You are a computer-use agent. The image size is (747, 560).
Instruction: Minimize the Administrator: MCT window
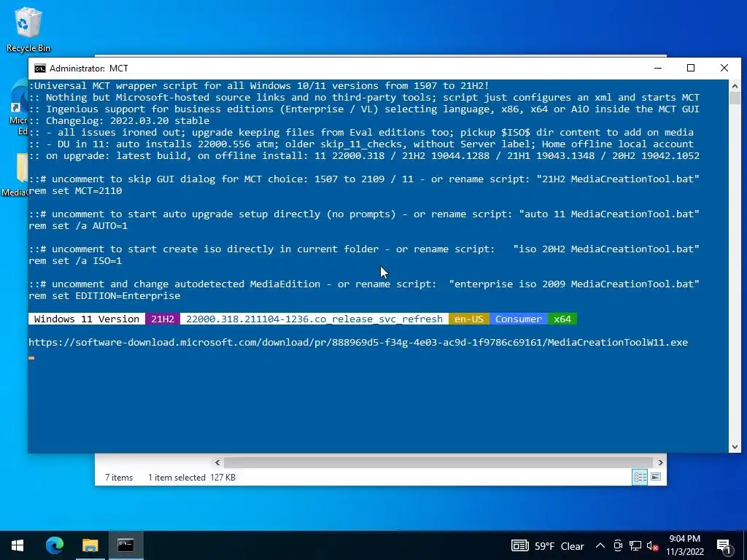click(658, 68)
